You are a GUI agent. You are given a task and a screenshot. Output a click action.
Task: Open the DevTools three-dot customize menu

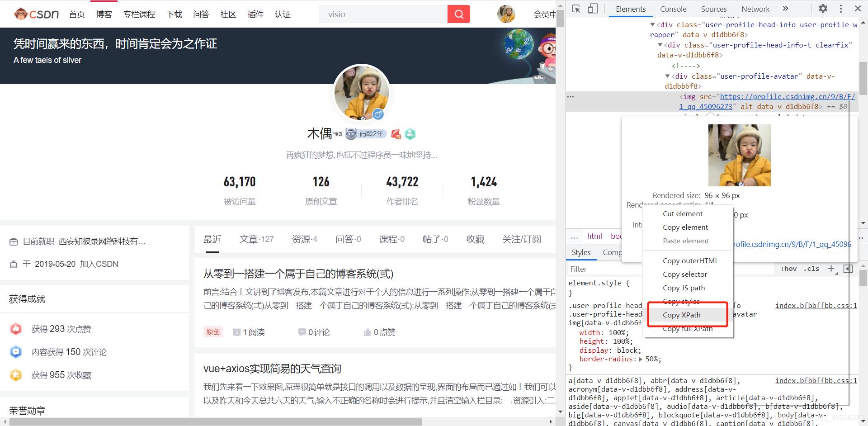[840, 8]
